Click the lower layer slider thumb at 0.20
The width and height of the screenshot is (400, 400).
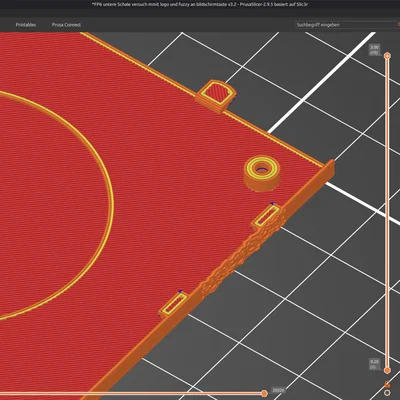[387, 370]
